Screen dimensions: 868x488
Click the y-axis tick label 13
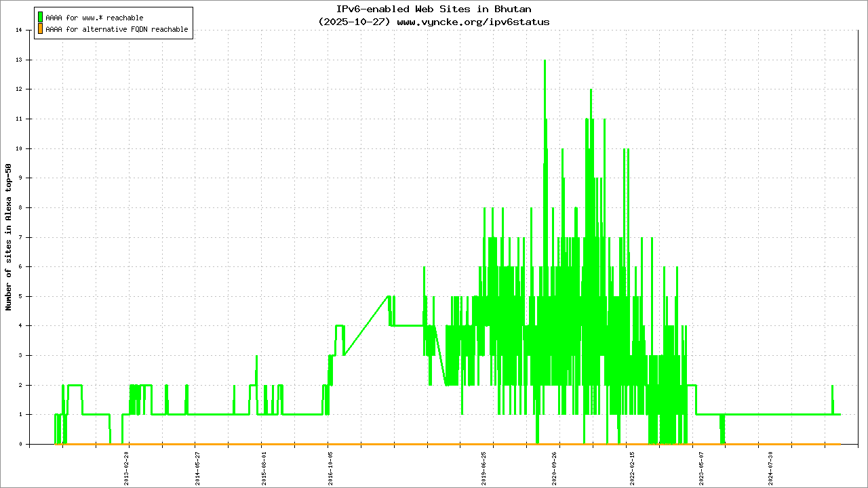point(20,60)
